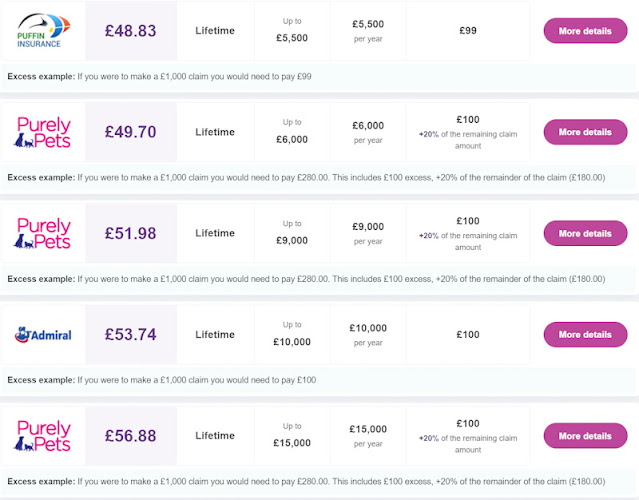The height and width of the screenshot is (500, 639).
Task: Click the £99 excess amount
Action: click(467, 31)
